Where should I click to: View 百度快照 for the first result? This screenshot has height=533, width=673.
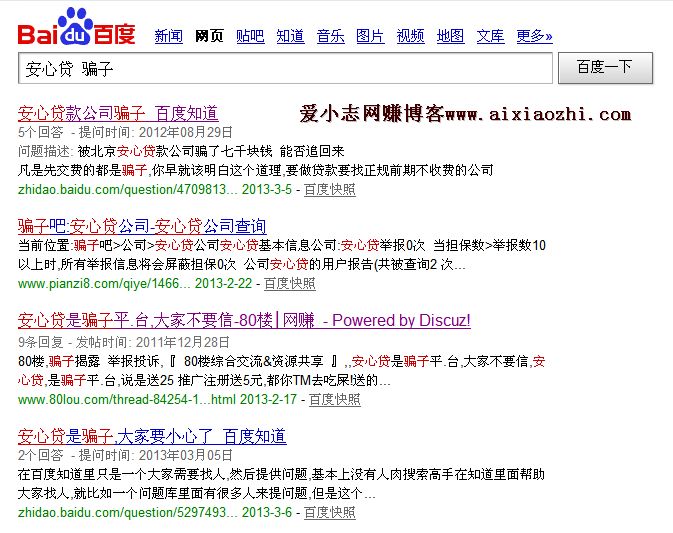[x=329, y=188]
